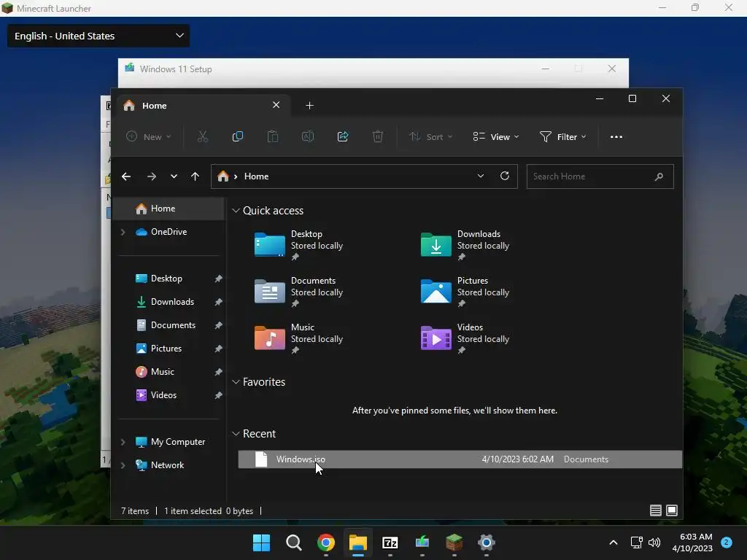Expand Network tree node
The width and height of the screenshot is (747, 560).
[x=123, y=465]
